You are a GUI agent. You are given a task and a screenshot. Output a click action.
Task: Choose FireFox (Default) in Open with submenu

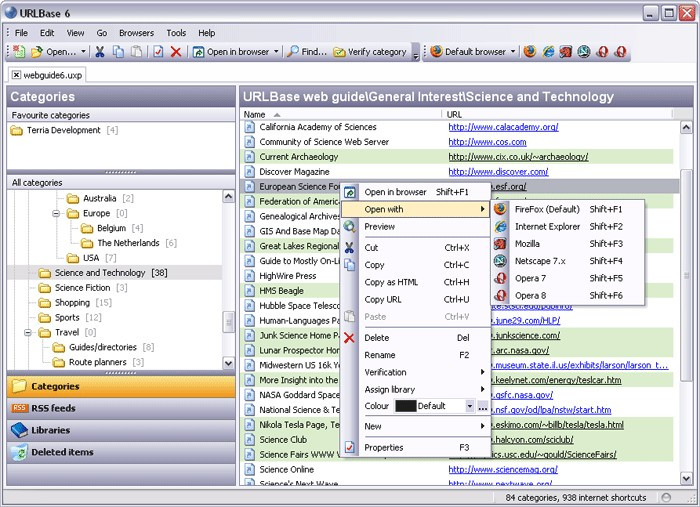(x=568, y=209)
